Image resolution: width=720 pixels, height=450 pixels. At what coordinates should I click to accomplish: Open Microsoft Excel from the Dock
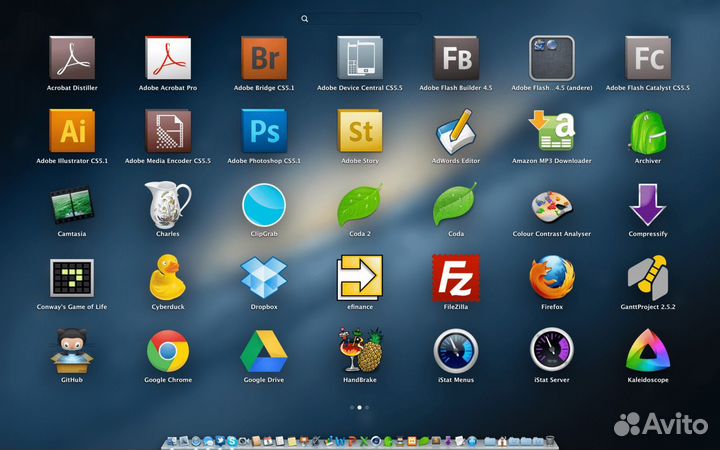click(364, 442)
